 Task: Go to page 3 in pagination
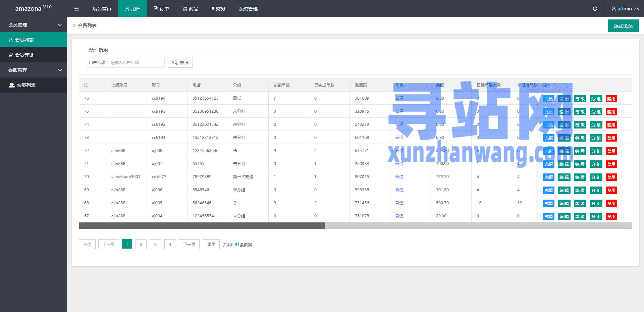pyautogui.click(x=155, y=244)
